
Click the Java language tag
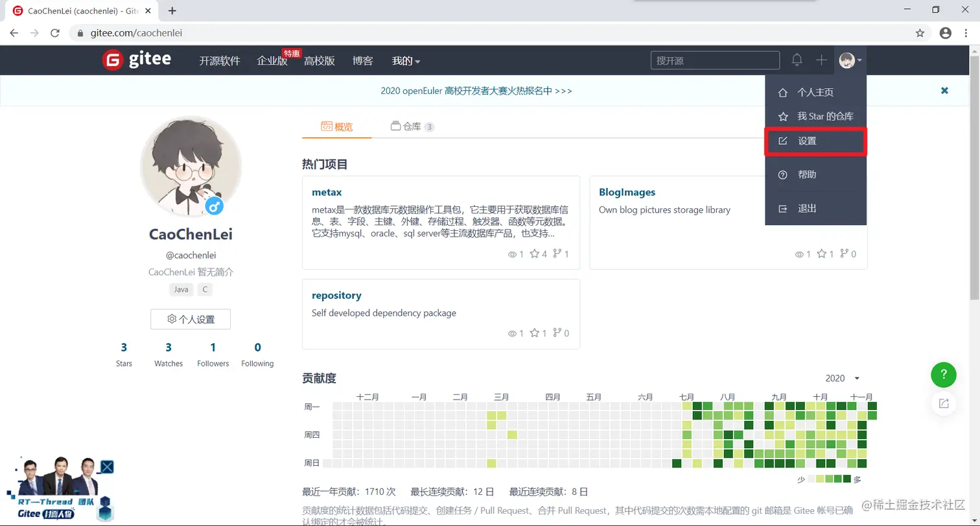(x=181, y=289)
